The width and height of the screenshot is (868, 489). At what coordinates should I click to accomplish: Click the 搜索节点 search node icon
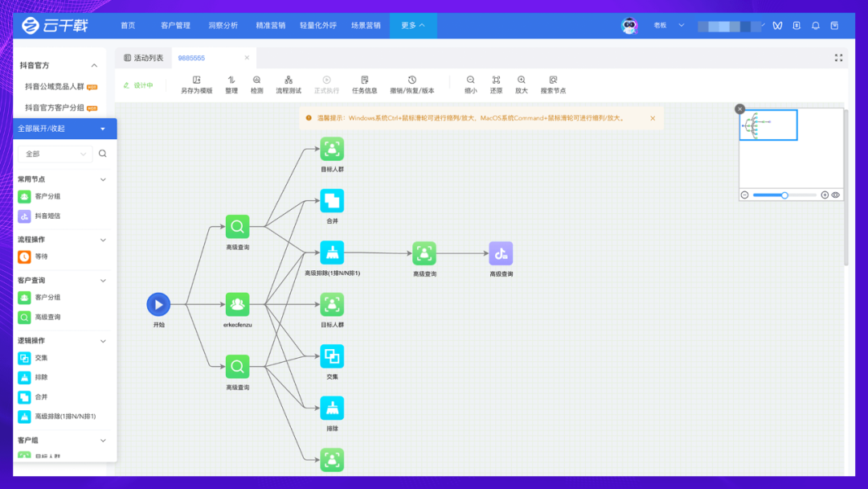[x=553, y=80]
